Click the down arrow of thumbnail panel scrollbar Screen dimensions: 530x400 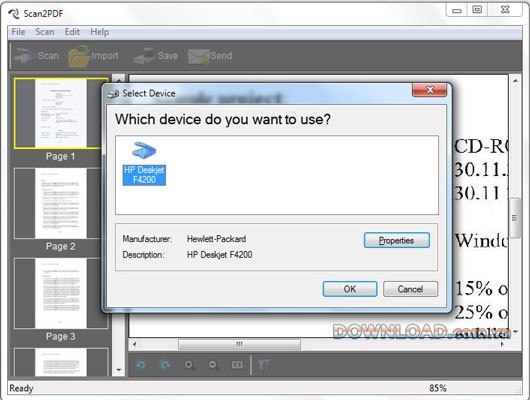[119, 370]
